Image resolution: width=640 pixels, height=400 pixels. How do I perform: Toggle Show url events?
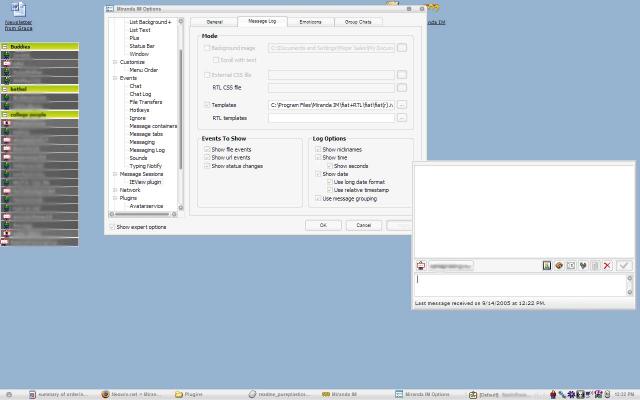point(207,157)
